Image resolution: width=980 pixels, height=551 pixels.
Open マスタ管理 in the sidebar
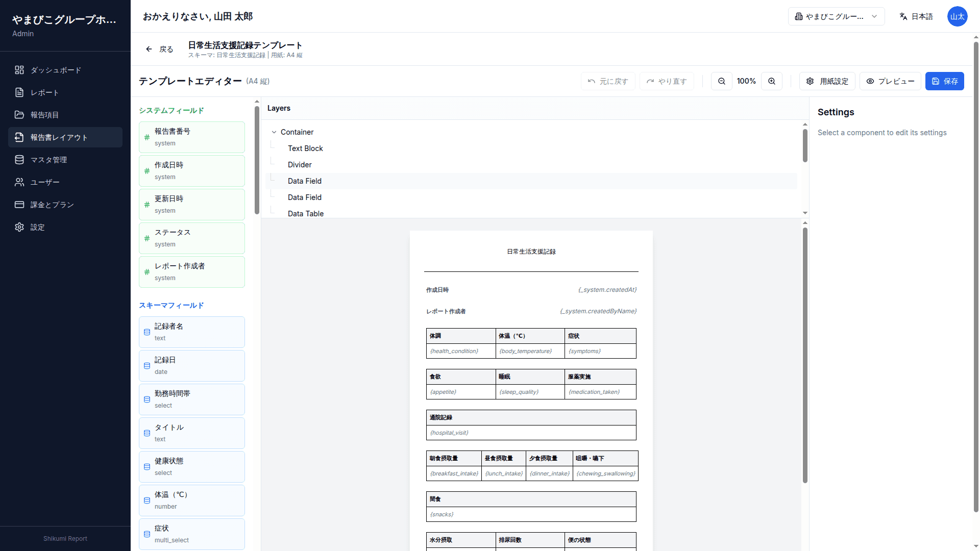click(x=48, y=160)
